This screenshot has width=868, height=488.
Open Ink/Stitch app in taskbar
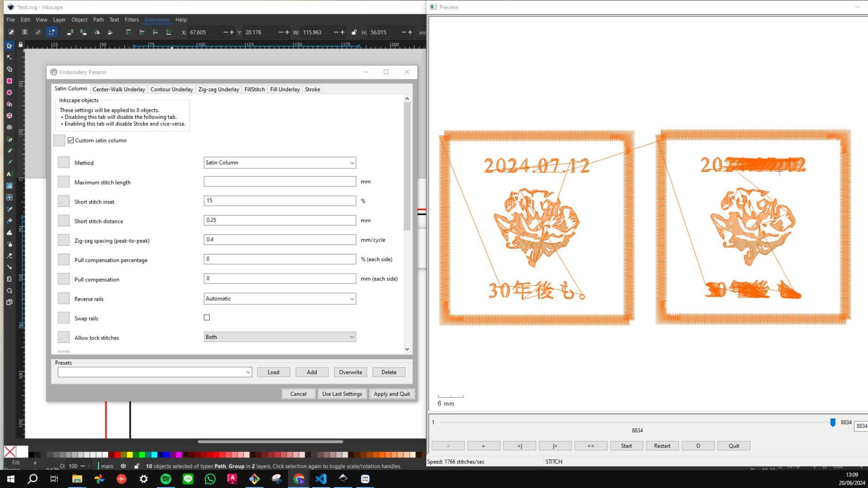pos(365,478)
